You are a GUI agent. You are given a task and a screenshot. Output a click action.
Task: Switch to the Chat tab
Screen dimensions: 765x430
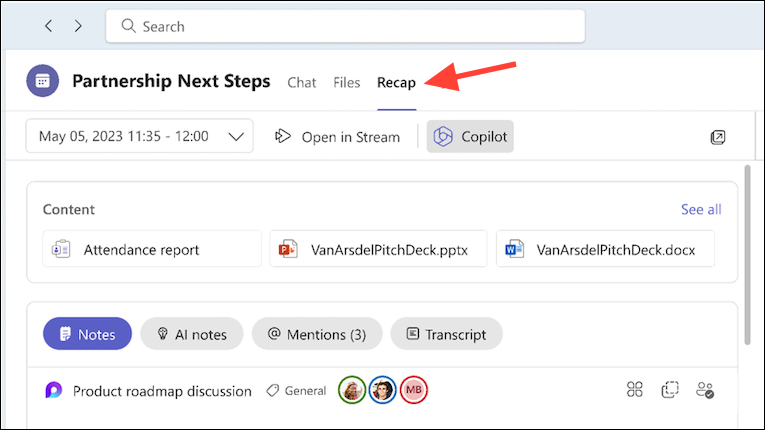(x=302, y=83)
